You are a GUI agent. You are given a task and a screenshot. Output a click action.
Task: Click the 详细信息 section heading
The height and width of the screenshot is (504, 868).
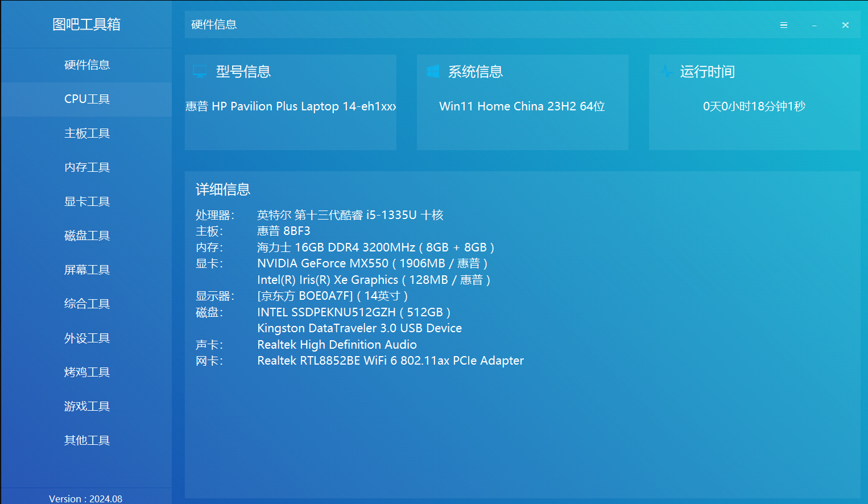click(223, 189)
